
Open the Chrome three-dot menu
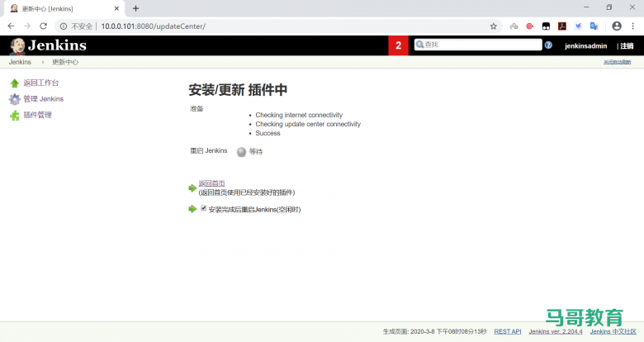point(633,26)
